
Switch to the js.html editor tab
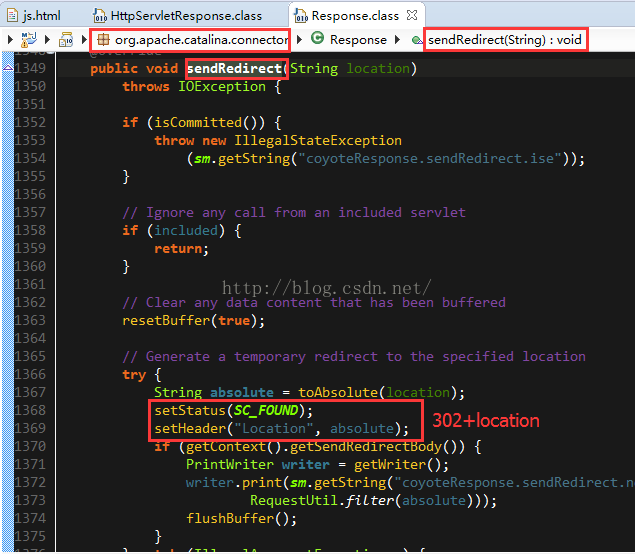pyautogui.click(x=34, y=16)
